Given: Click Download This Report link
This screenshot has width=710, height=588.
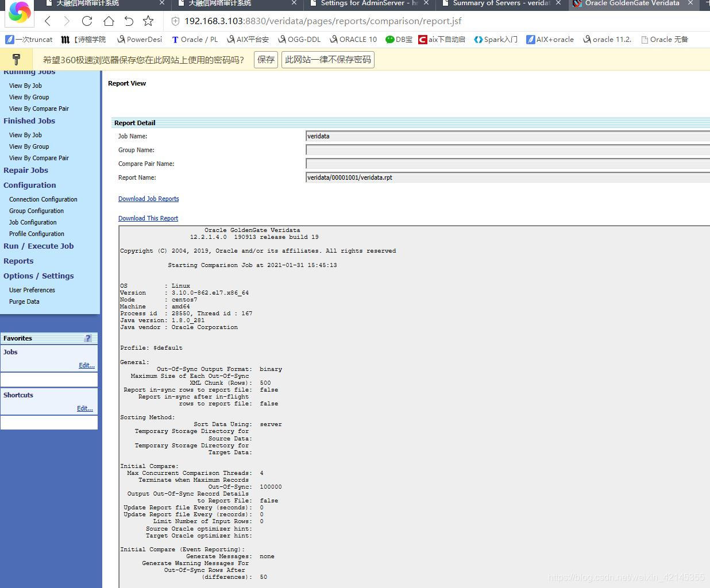Looking at the screenshot, I should [148, 218].
